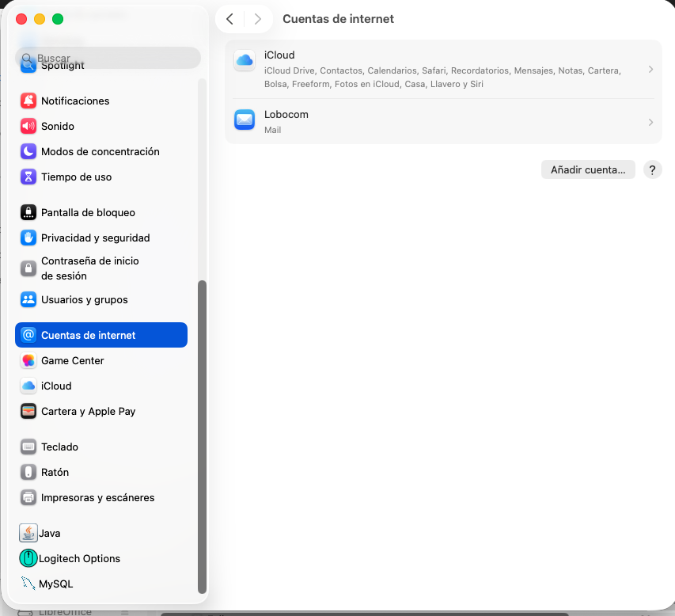
Task: Click the Tiempo de uso hourglass icon
Action: [x=28, y=177]
